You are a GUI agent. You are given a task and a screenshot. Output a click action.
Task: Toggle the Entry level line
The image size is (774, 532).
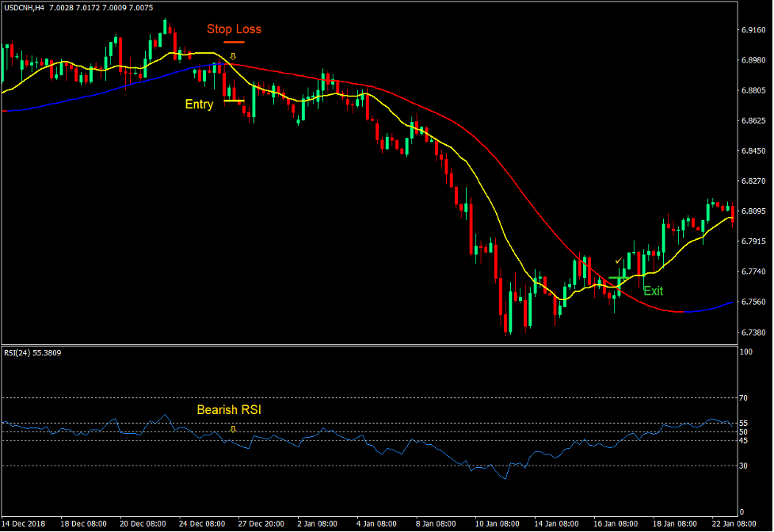point(232,101)
